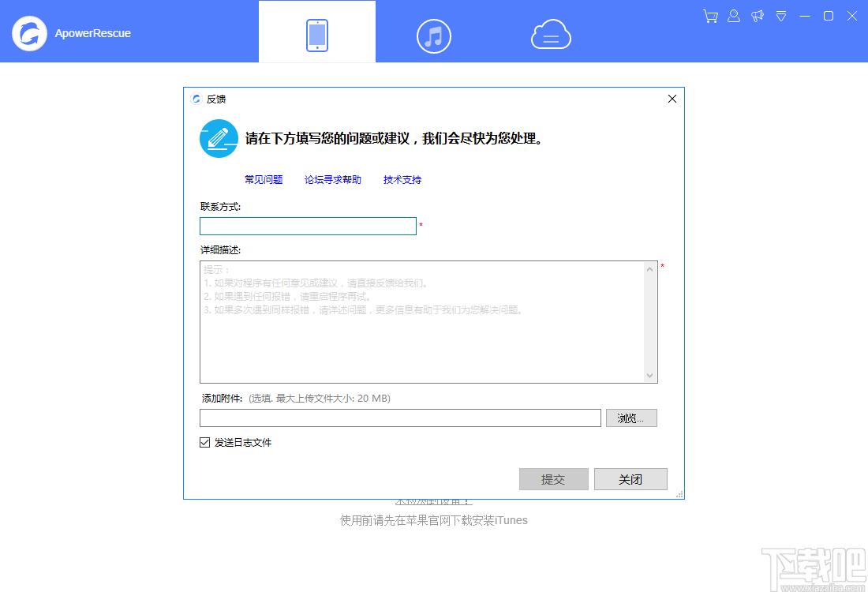Click the megaphone feedback icon
The height and width of the screenshot is (592, 868).
[x=758, y=16]
